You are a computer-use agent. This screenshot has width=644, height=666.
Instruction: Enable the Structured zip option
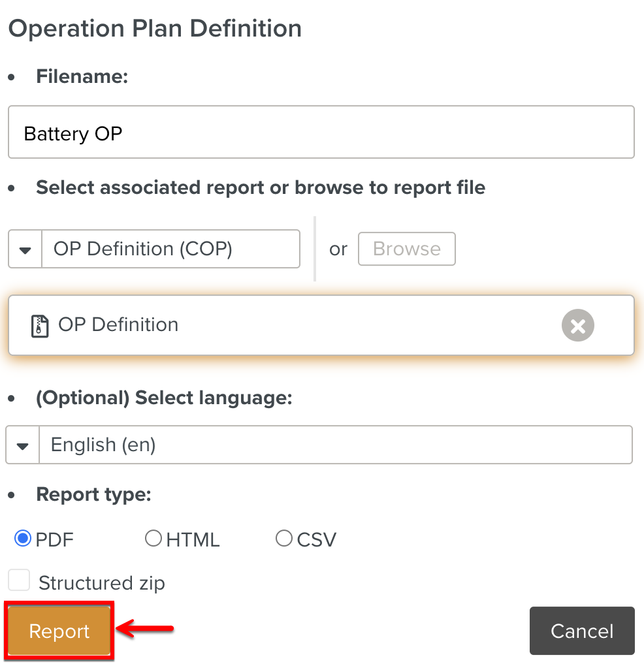tap(19, 580)
